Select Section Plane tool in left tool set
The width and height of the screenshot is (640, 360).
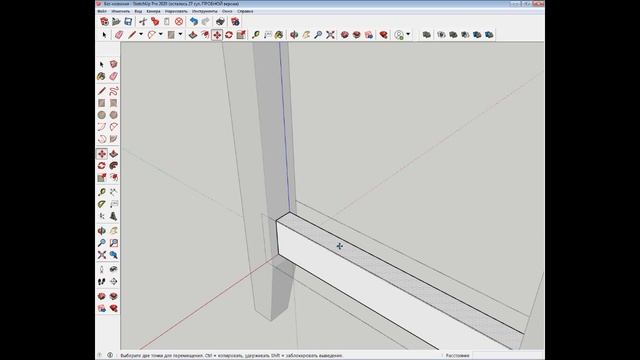click(113, 281)
